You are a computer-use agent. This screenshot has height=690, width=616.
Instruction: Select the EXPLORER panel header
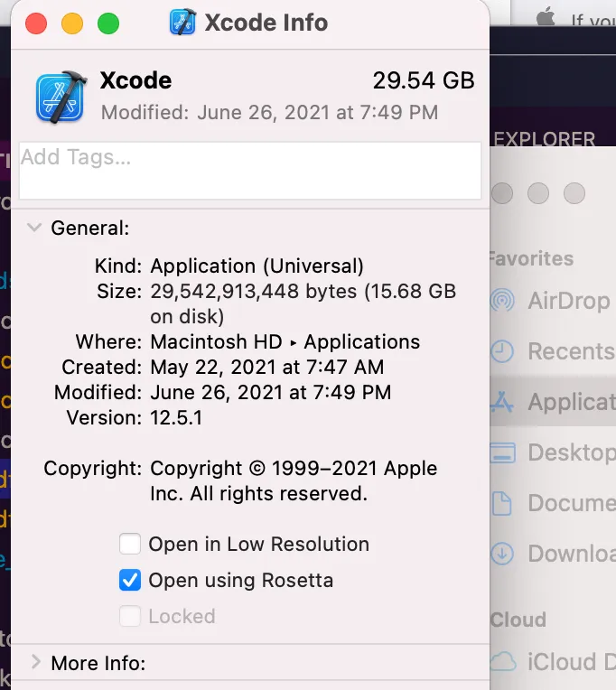point(545,139)
